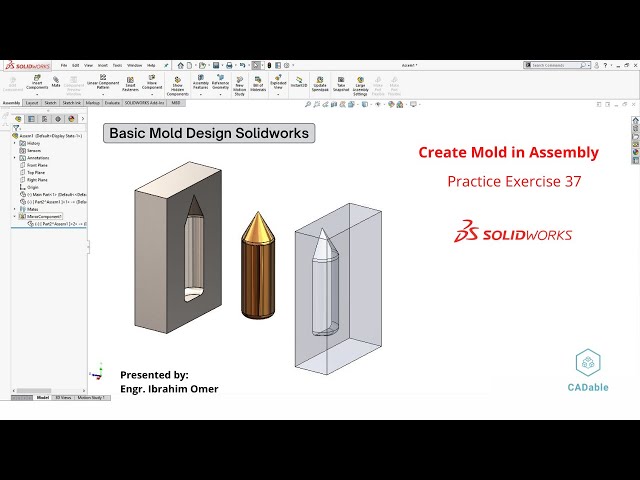The height and width of the screenshot is (480, 640).
Task: Click the Exploded View tool
Action: [x=278, y=83]
